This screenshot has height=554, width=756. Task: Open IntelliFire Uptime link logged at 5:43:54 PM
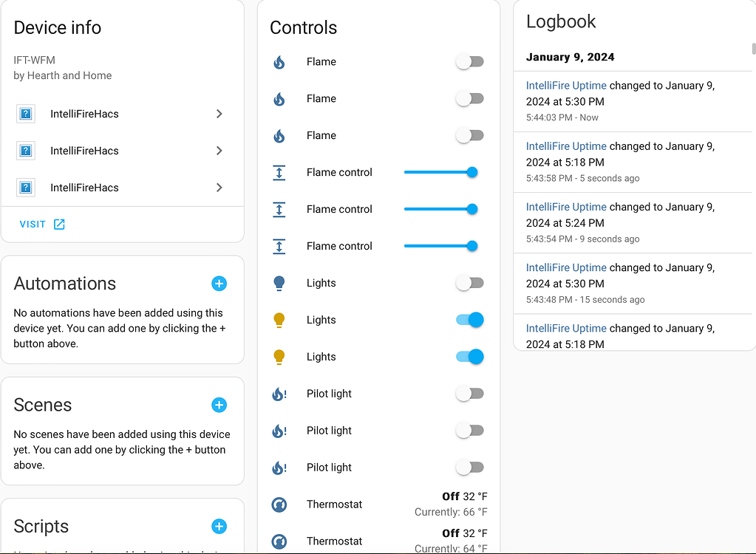[566, 207]
